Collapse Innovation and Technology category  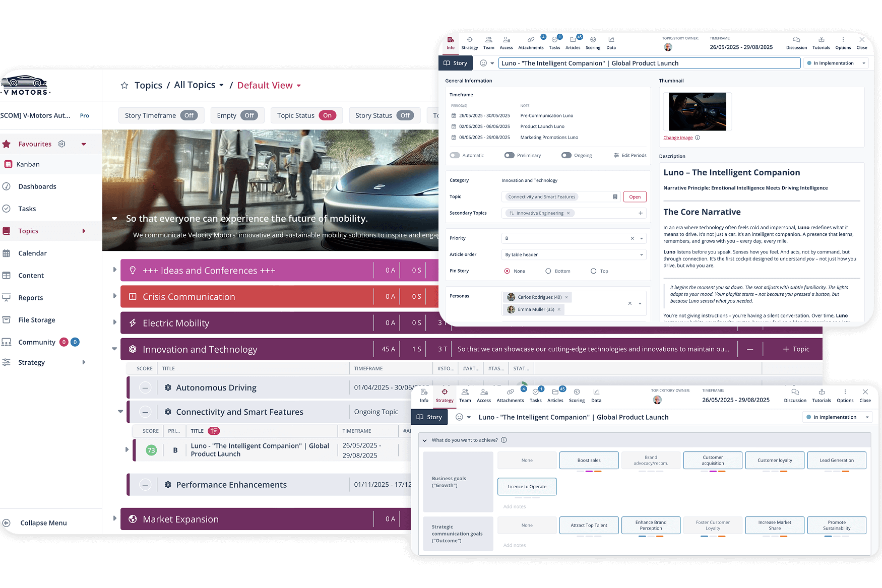pos(114,349)
